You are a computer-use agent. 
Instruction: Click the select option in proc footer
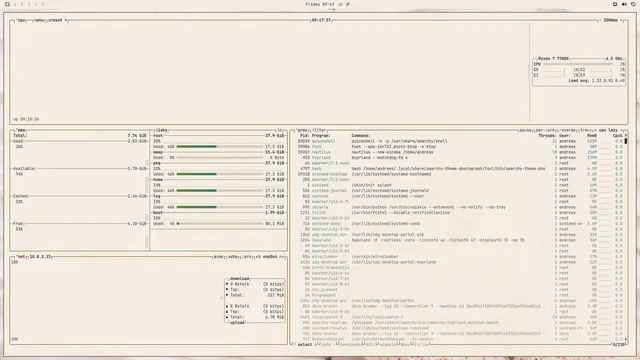point(304,345)
